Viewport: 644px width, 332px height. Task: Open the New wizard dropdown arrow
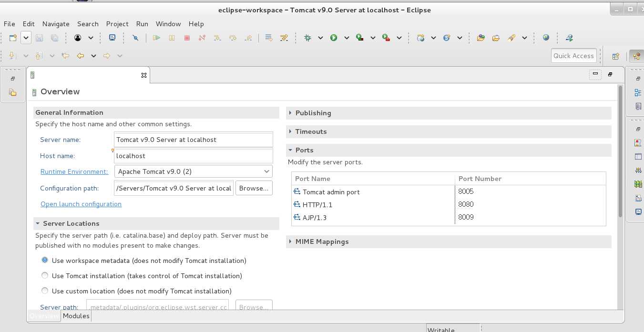click(x=26, y=38)
